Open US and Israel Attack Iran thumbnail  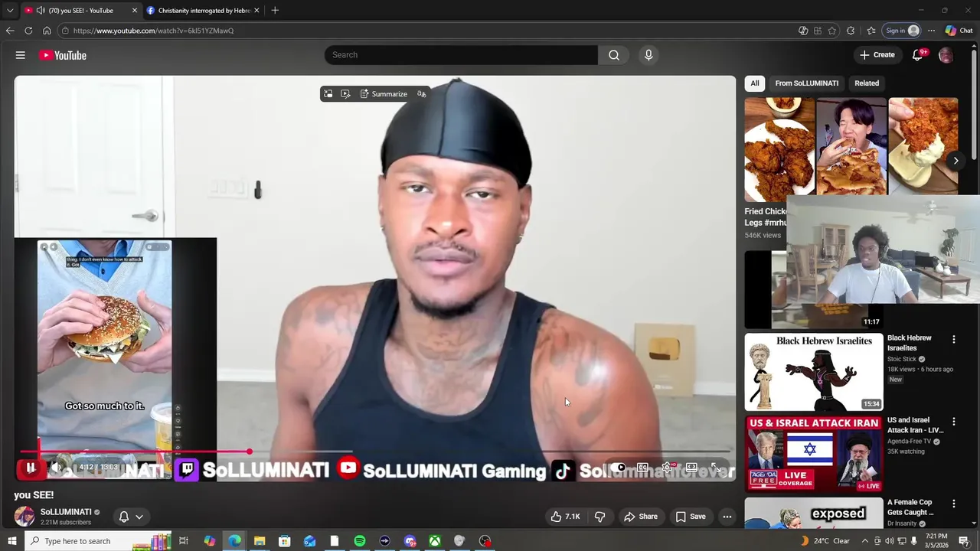tap(814, 454)
